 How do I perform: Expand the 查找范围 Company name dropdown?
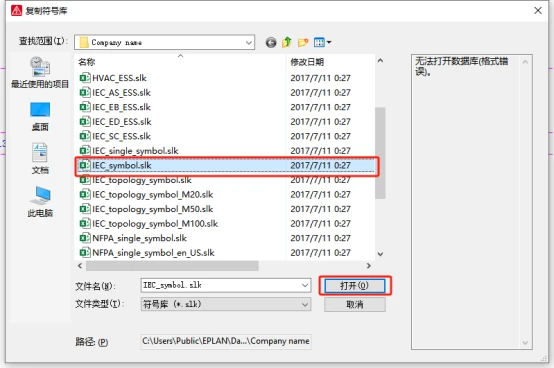(249, 43)
